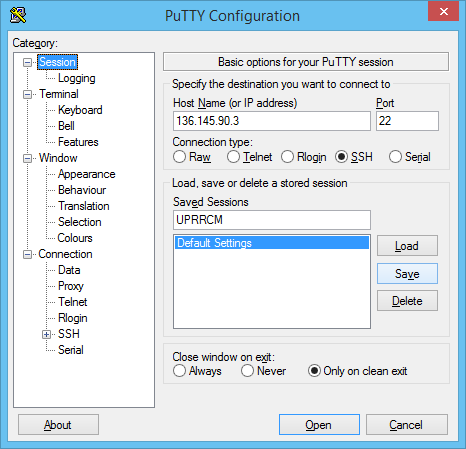Select the Telnet connection type
This screenshot has height=449, width=466.
249,157
